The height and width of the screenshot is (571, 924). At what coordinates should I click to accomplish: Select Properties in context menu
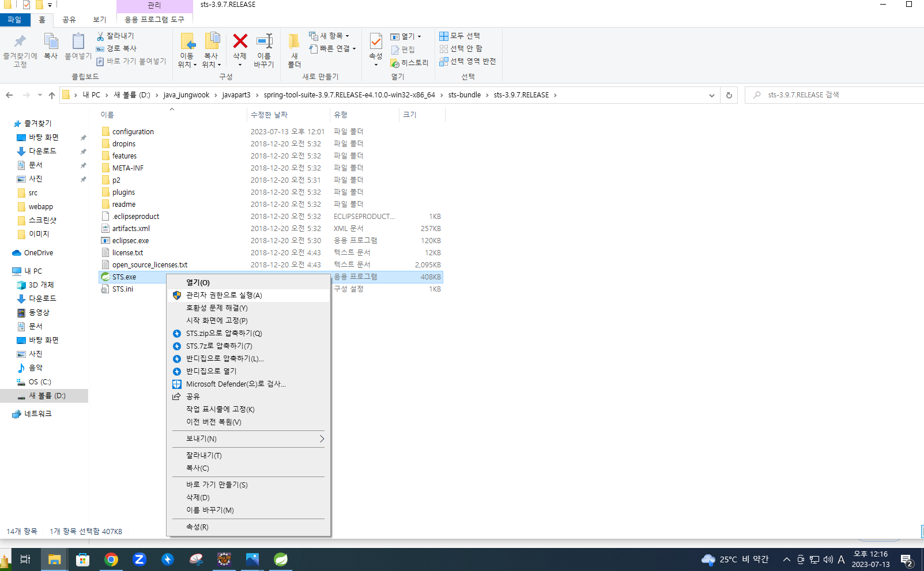(249, 527)
